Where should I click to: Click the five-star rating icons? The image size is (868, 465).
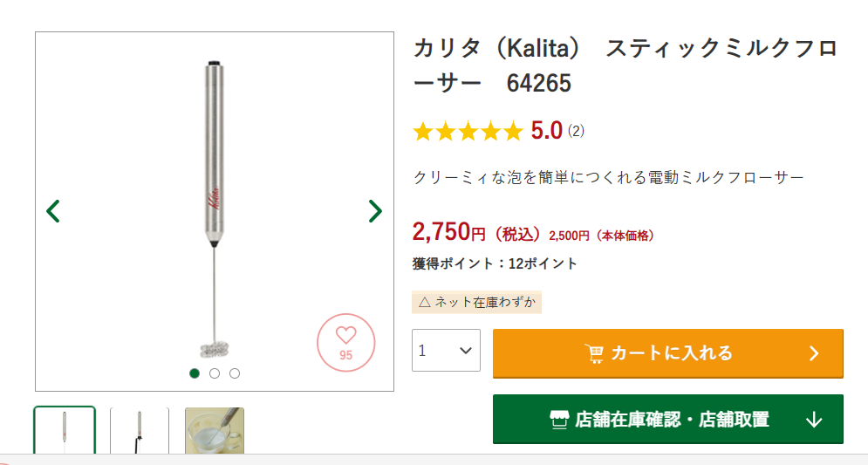(468, 132)
